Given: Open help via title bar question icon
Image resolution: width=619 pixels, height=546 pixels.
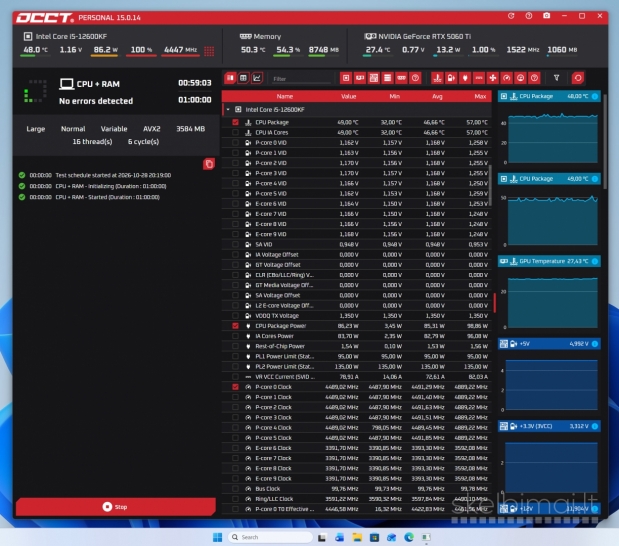Looking at the screenshot, I should (529, 16).
